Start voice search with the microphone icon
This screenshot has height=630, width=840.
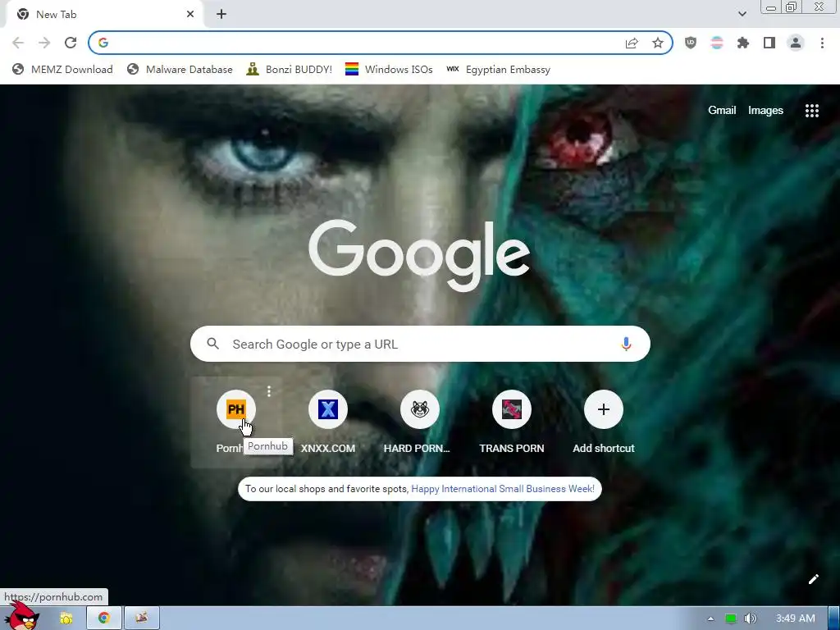(x=626, y=344)
